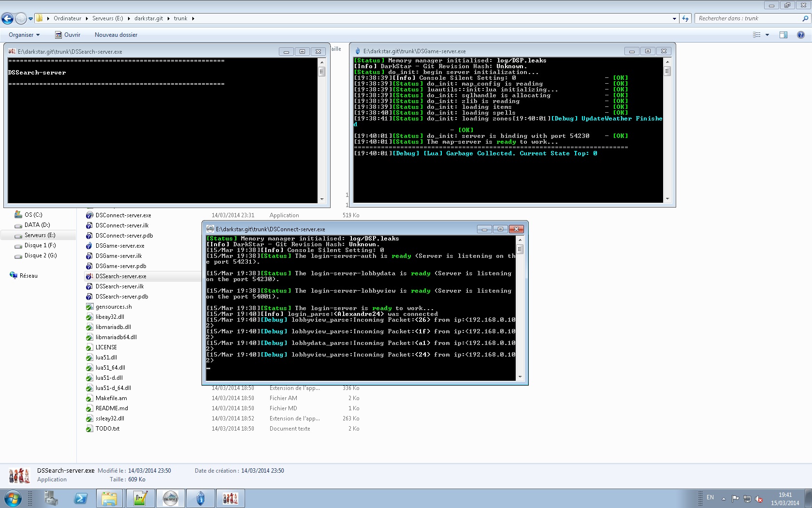Click the Nouveau dossier button

click(116, 35)
